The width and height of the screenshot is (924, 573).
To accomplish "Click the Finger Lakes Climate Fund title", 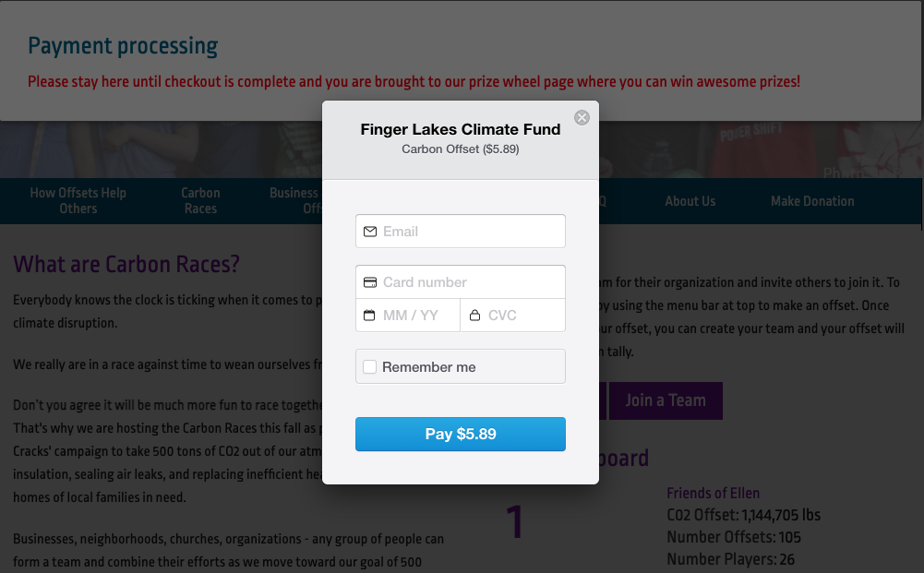I will (461, 129).
